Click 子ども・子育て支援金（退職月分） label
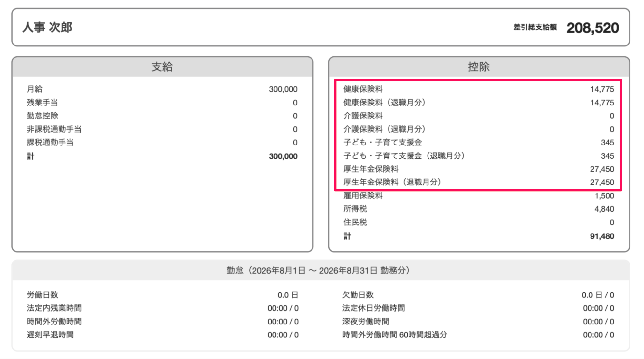The height and width of the screenshot is (359, 644). pos(404,156)
